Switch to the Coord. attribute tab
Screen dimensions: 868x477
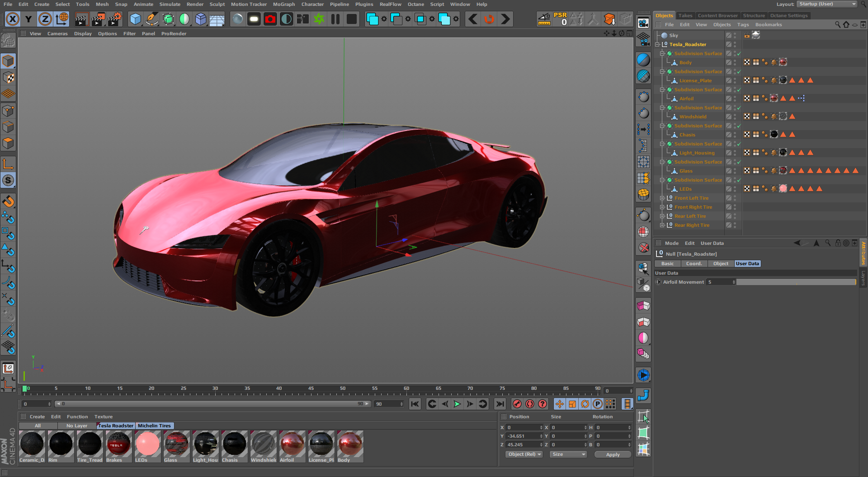click(x=693, y=264)
